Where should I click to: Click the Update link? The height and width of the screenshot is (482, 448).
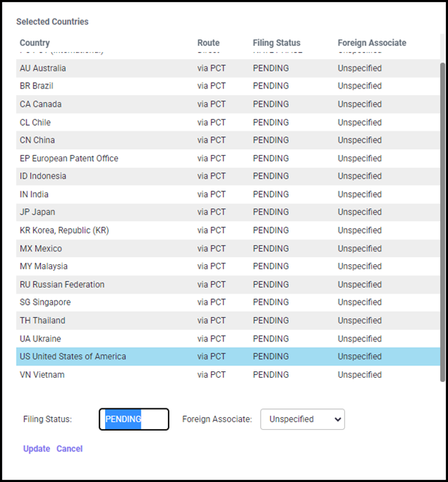pos(36,448)
